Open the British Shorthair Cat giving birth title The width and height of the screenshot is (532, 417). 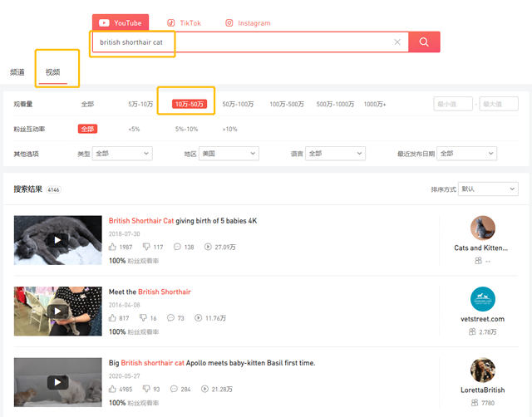click(x=183, y=221)
